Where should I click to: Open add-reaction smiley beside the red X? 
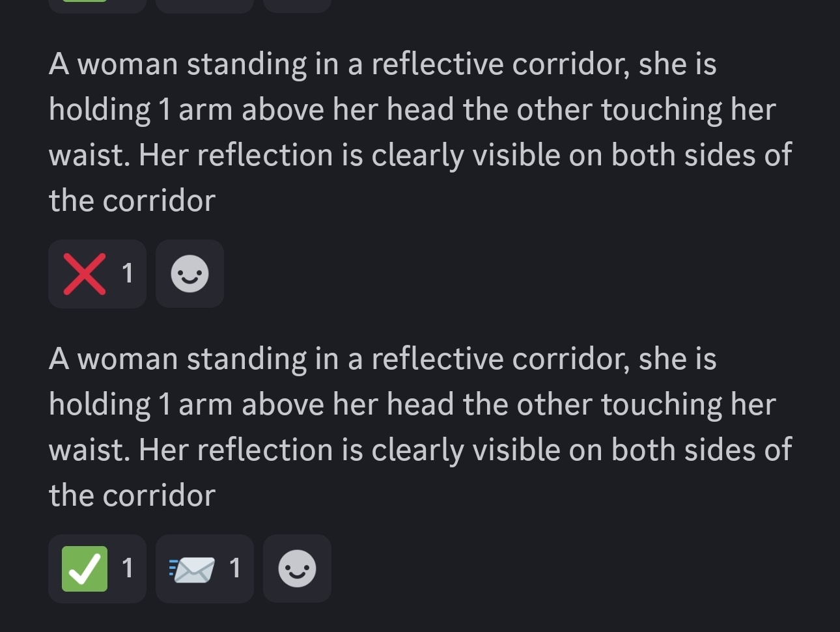(189, 274)
